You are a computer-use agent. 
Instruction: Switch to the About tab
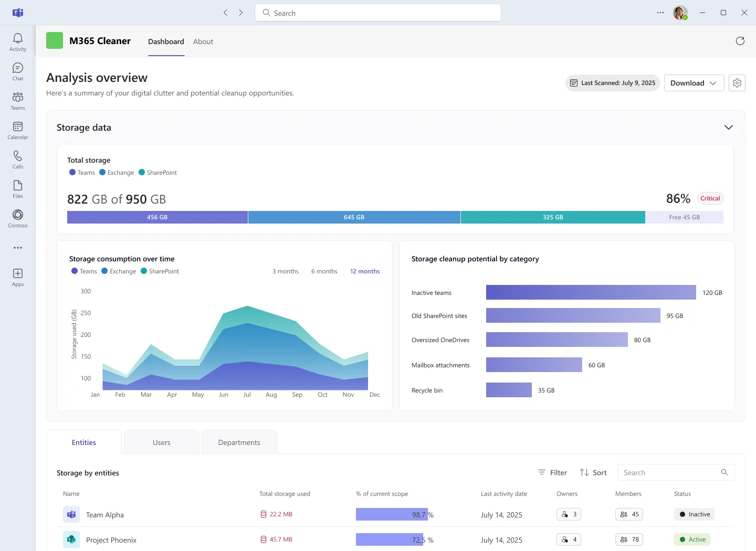point(203,41)
